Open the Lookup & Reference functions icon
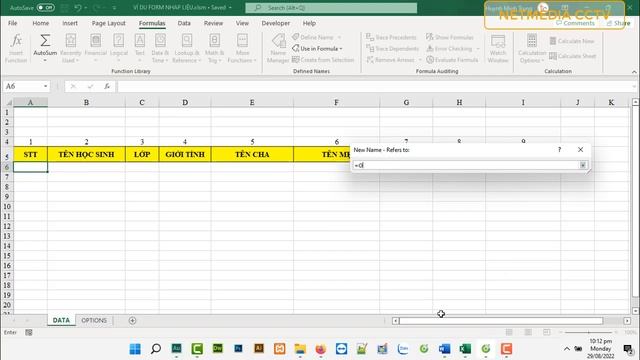 click(x=187, y=40)
